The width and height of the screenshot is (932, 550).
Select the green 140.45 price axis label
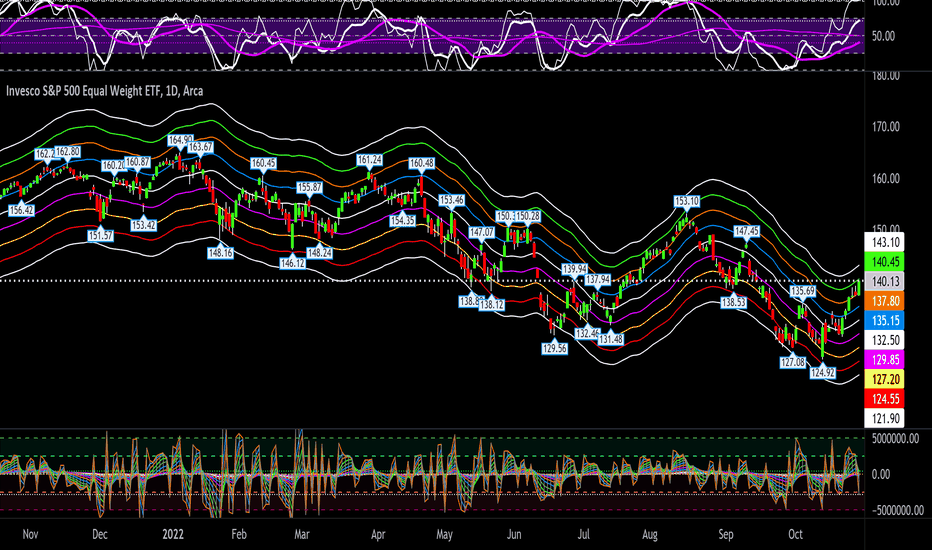click(884, 262)
